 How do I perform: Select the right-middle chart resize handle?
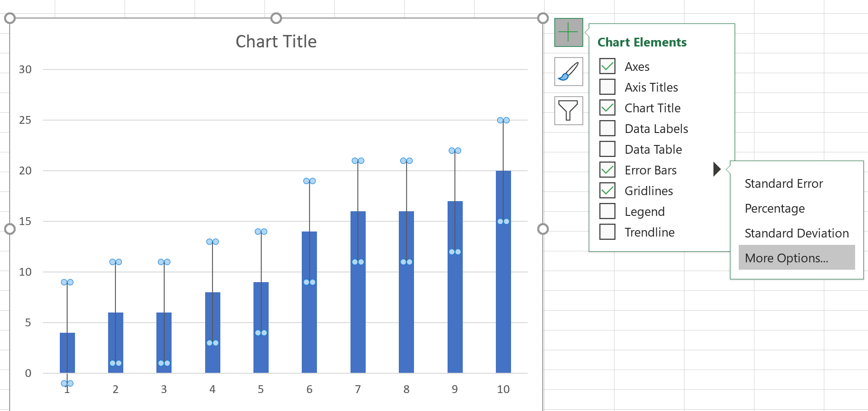pyautogui.click(x=543, y=229)
